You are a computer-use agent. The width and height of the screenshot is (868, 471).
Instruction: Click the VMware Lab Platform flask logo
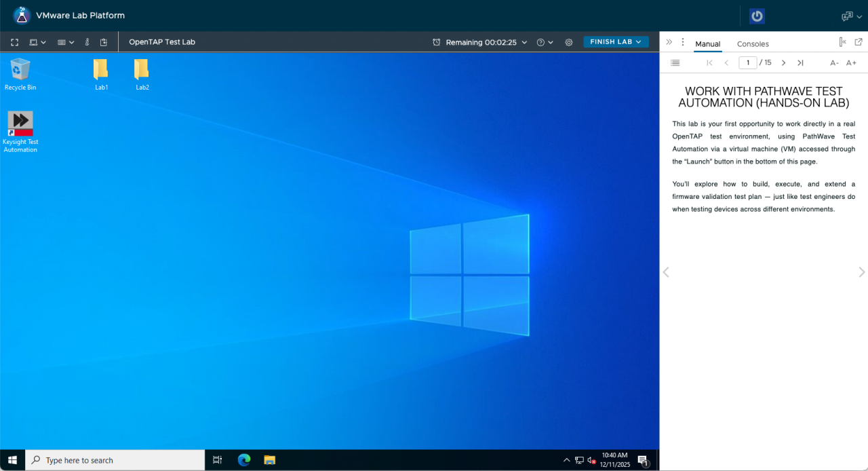point(22,15)
